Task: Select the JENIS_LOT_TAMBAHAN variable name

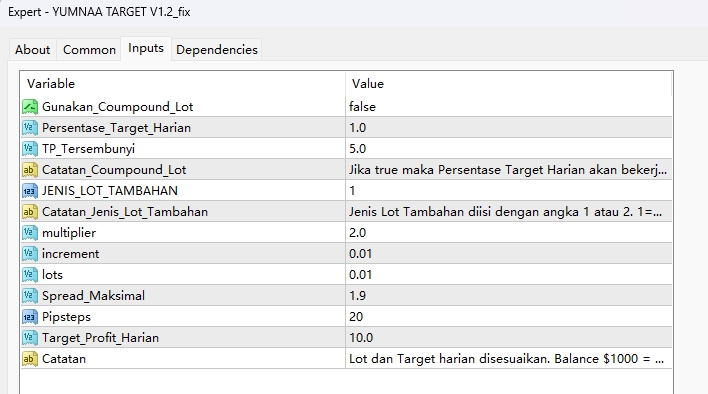Action: pyautogui.click(x=110, y=191)
